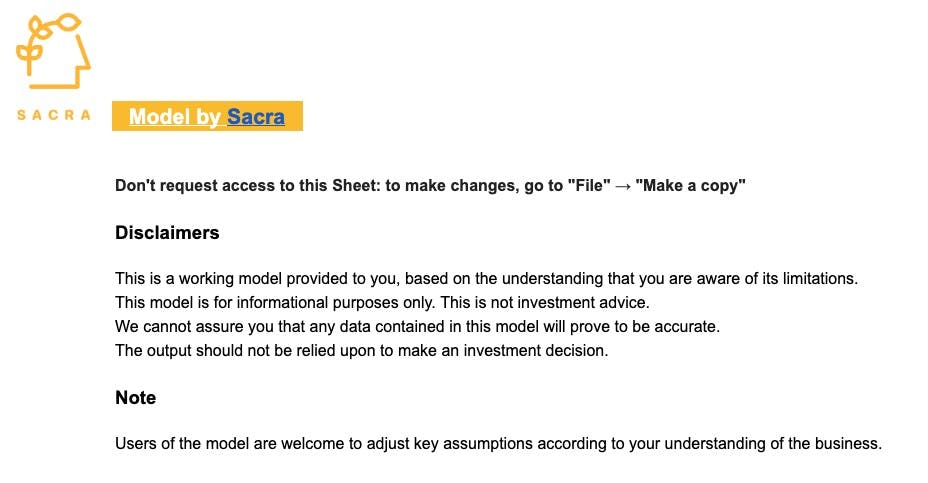The width and height of the screenshot is (928, 483).
Task: Select the "Don't request access to this Sheet" line
Action: [x=430, y=186]
